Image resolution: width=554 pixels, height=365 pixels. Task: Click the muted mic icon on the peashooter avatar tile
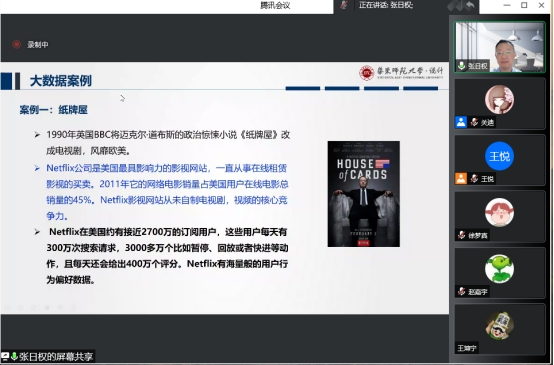461,292
